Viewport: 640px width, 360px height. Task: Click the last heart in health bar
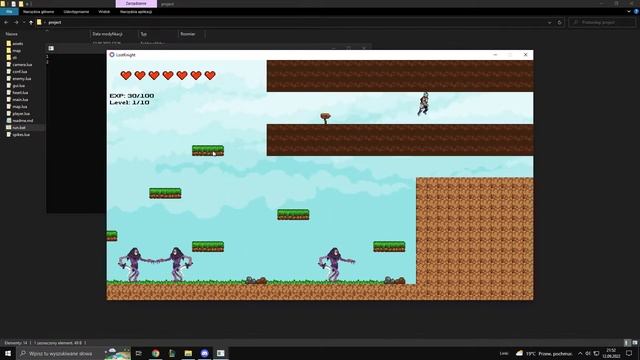coord(210,75)
